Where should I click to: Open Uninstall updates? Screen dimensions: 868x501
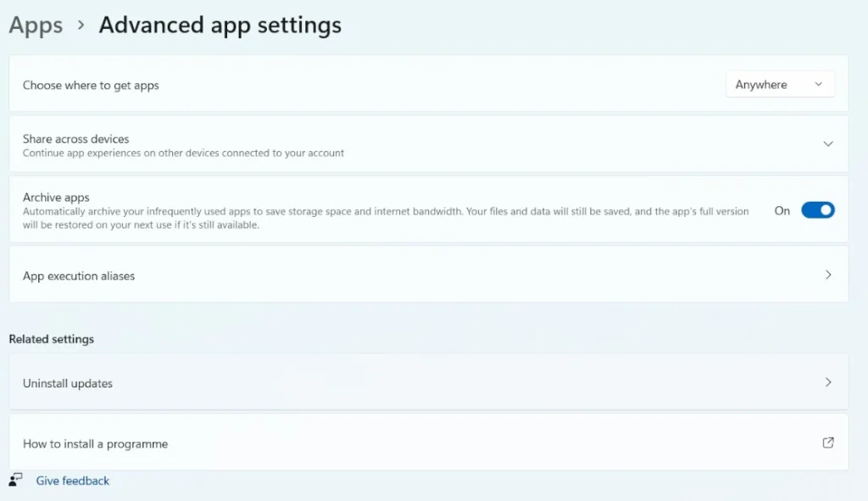[x=68, y=383]
